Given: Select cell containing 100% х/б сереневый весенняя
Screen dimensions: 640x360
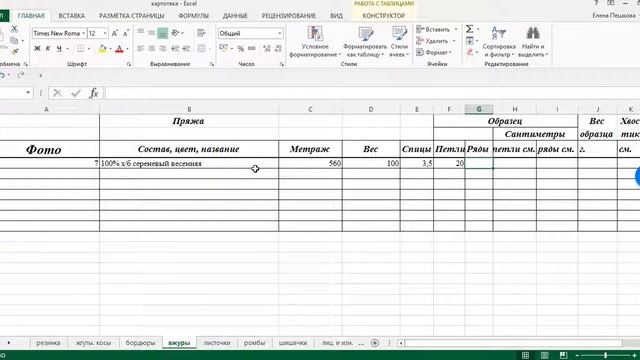Looking at the screenshot, I should [x=189, y=163].
